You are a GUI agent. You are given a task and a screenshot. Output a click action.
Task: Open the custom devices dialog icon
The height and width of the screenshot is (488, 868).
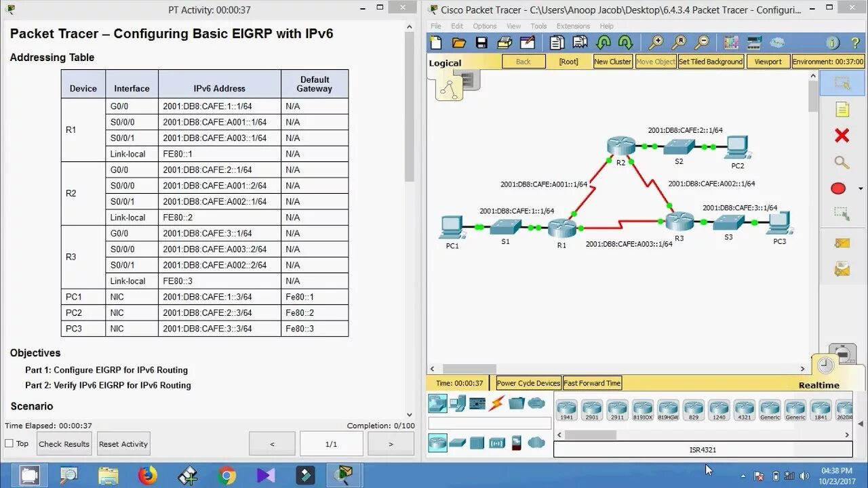coord(754,43)
